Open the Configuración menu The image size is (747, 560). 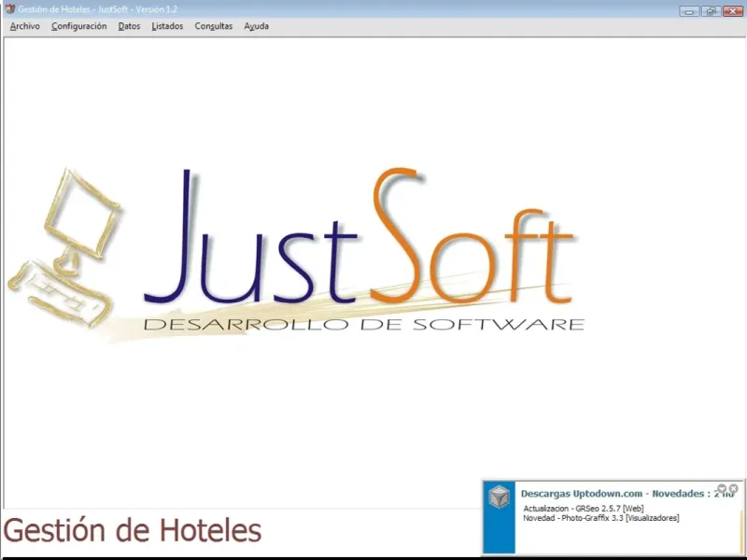tap(79, 26)
